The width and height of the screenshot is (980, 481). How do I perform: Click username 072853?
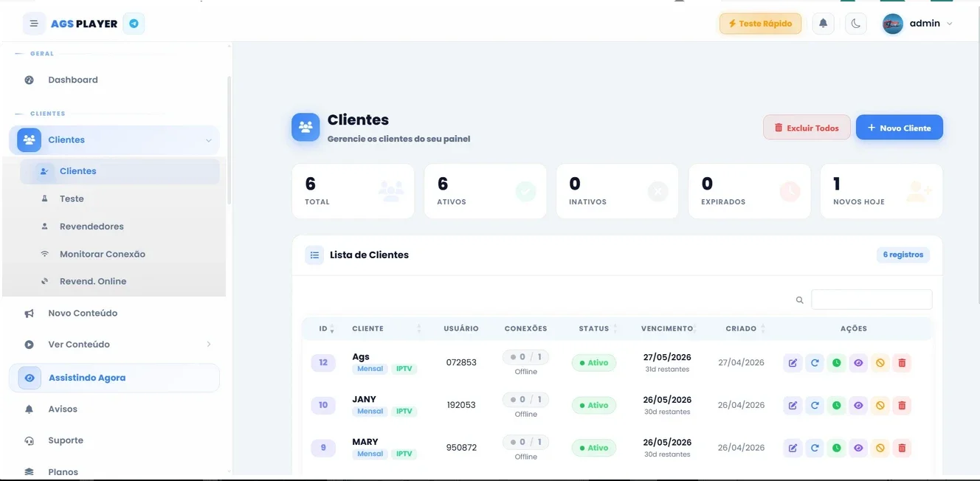point(461,363)
